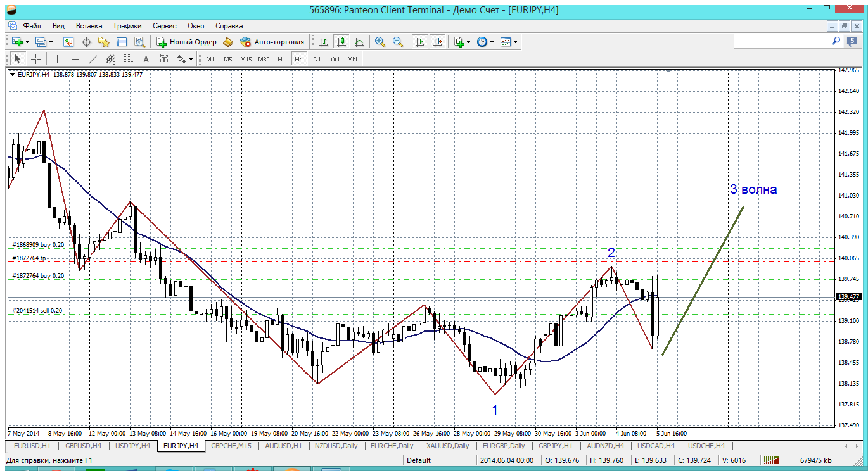The width and height of the screenshot is (868, 471).
Task: Open the Market Watch window icon
Action: (x=68, y=42)
